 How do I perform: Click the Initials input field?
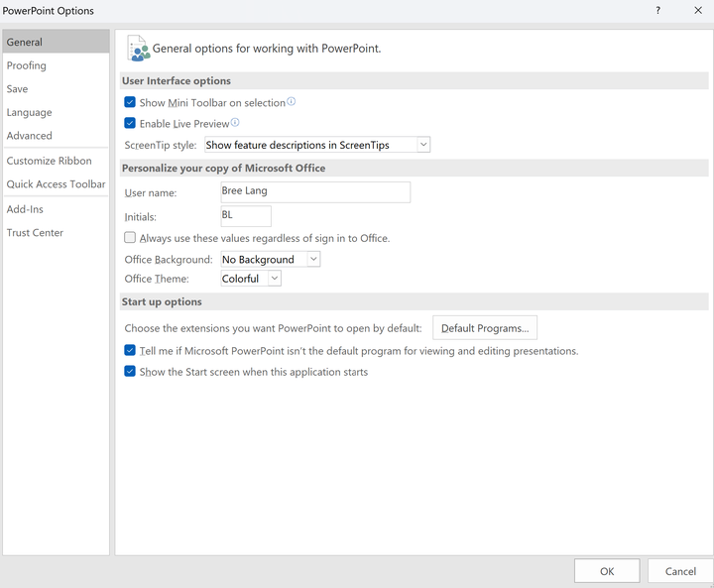pos(246,216)
